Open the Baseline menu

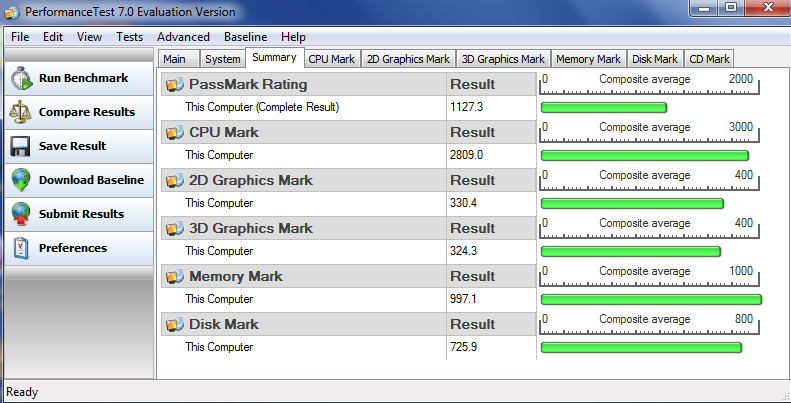tap(246, 37)
